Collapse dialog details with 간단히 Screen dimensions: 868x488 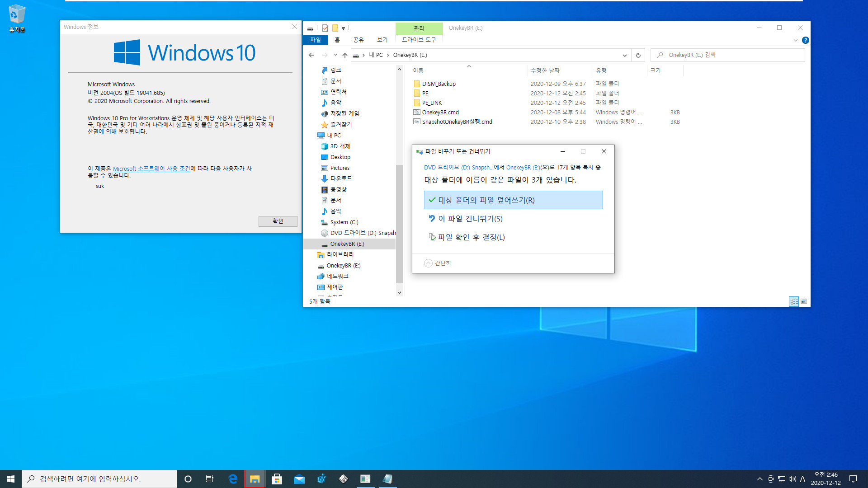pyautogui.click(x=438, y=263)
